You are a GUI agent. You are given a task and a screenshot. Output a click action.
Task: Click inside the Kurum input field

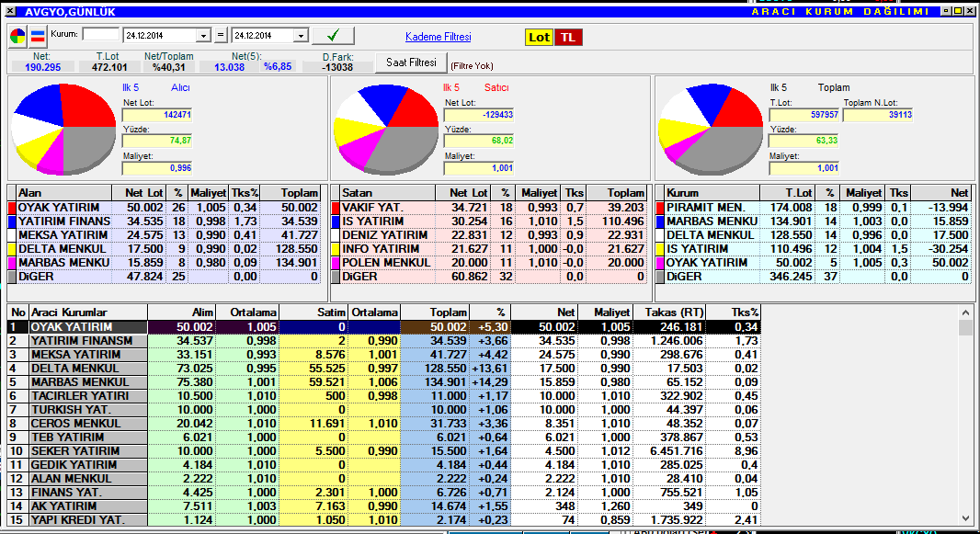tap(100, 35)
